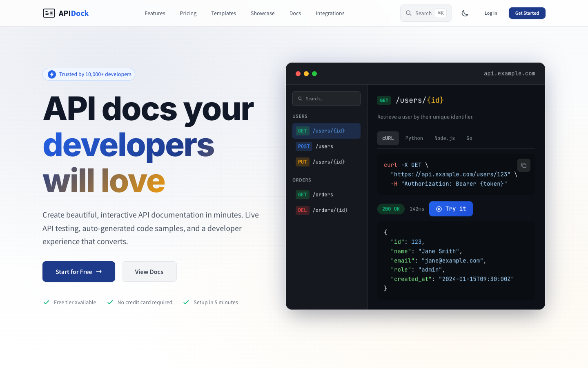
Task: Open the View Docs button
Action: [x=149, y=272]
